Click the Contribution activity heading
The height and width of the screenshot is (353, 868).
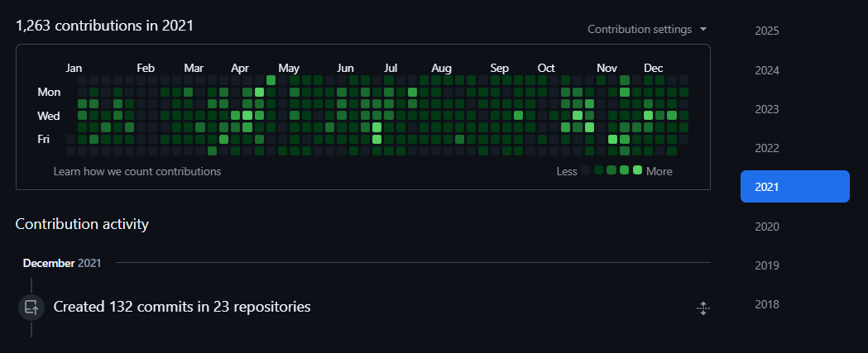click(x=82, y=224)
